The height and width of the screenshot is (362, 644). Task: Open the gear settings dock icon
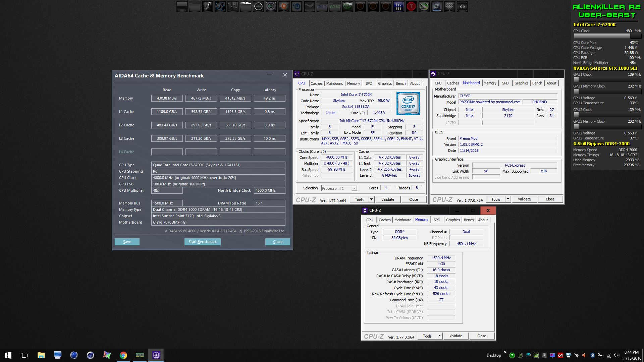click(449, 6)
